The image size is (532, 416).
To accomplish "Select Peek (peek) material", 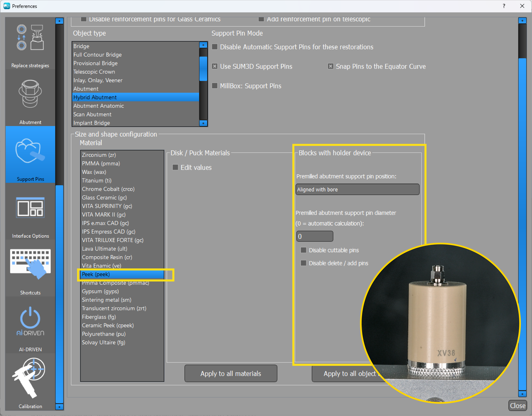I will (122, 274).
